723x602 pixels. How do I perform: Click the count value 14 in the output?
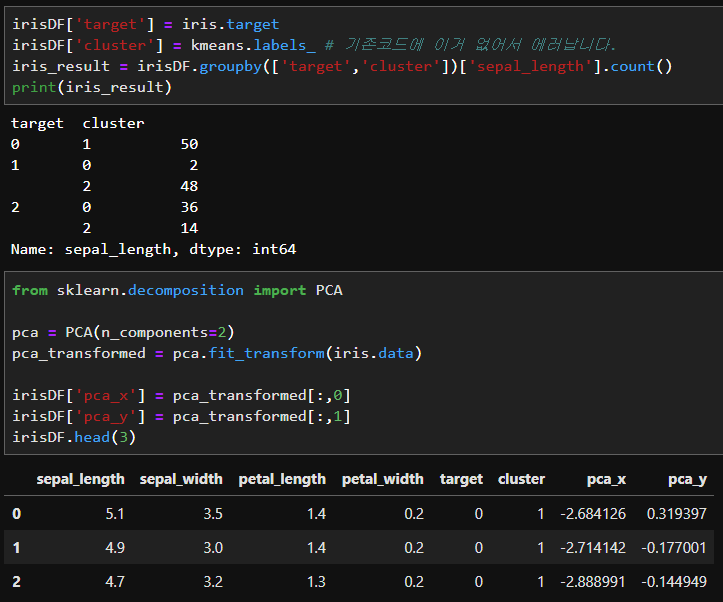189,228
